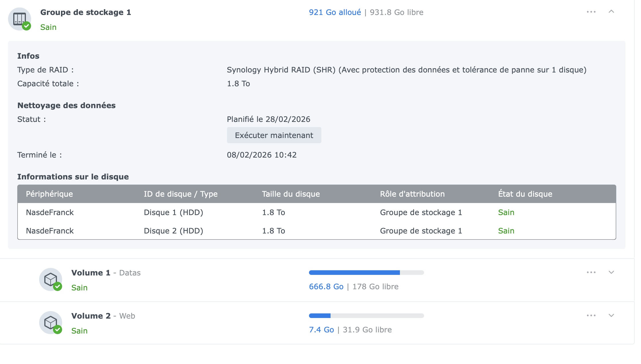The image size is (641, 364).
Task: Click Volume 2 usage progress bar
Action: tap(366, 316)
